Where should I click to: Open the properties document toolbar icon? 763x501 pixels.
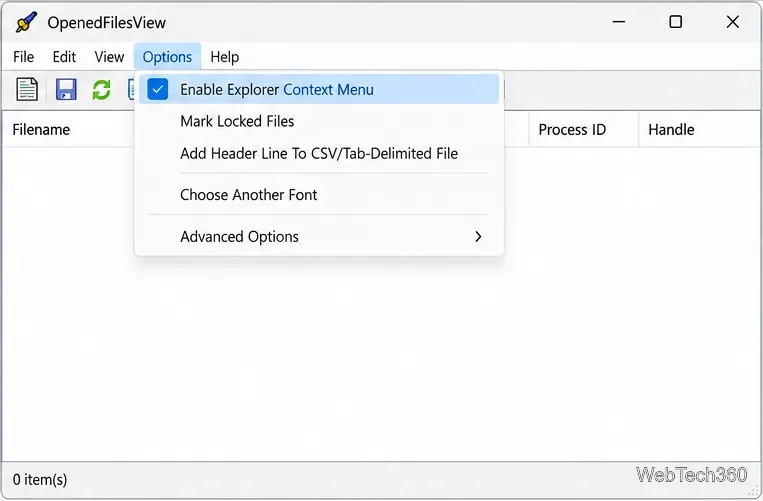(27, 89)
